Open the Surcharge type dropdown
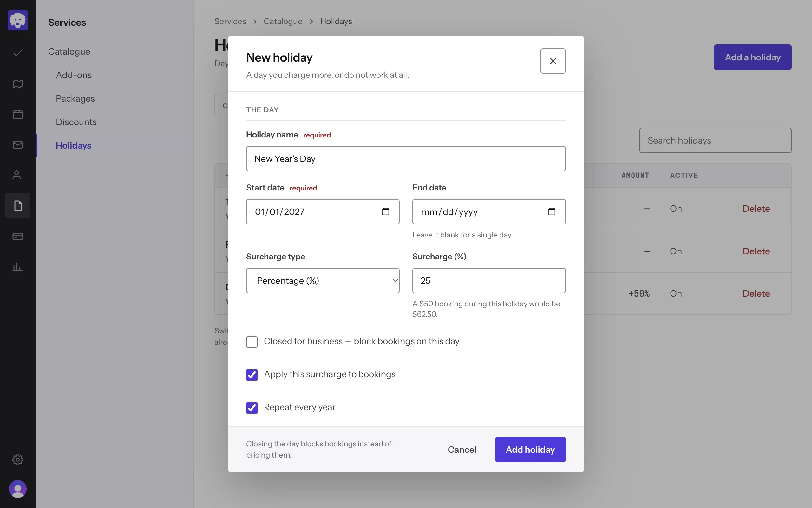This screenshot has height=508, width=812. point(323,281)
